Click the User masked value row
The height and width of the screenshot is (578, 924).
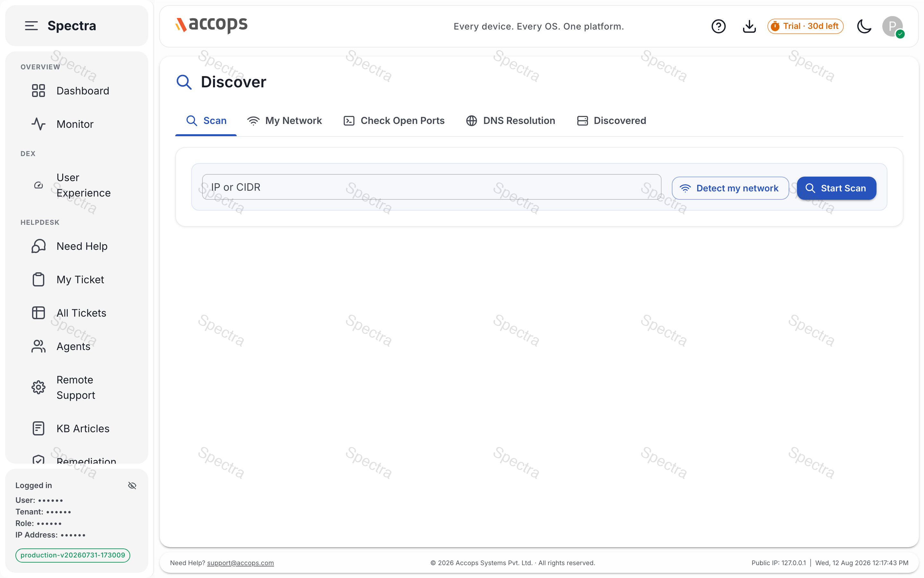(x=39, y=500)
